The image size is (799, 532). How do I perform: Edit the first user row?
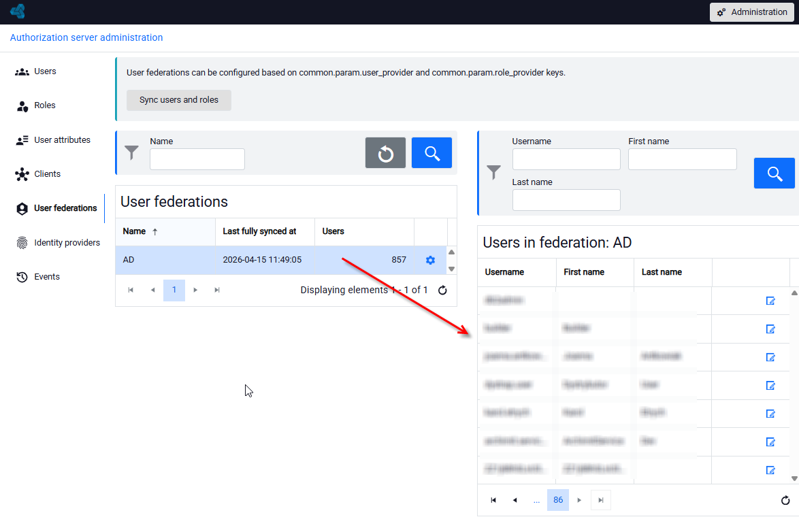tap(770, 301)
